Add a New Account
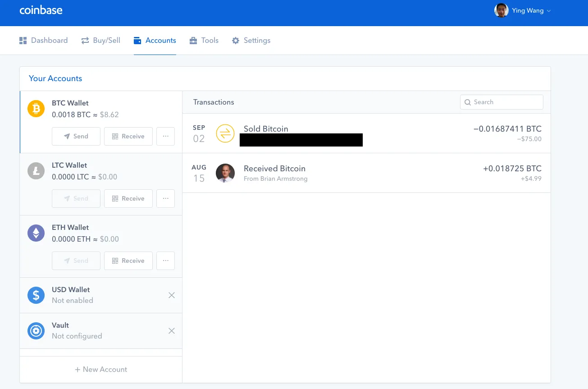Screen dimensions: 588x389 click(x=101, y=370)
